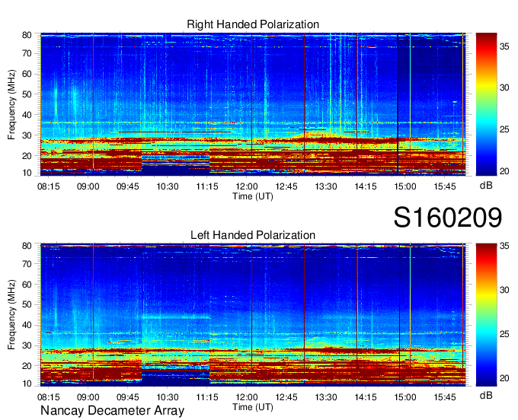The image size is (518, 420).
Task: Click the 35 dB label on Right Handed colorbar
Action: coord(504,46)
